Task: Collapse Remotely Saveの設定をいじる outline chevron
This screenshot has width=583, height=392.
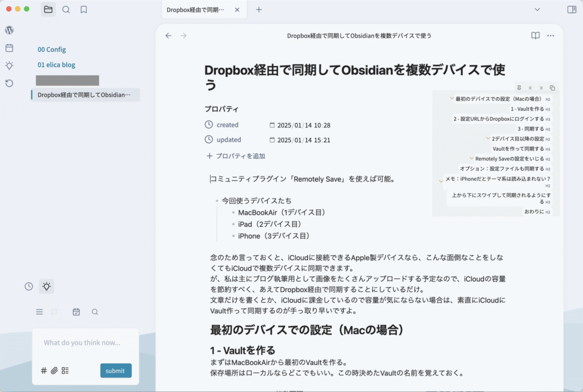Action: (x=471, y=158)
